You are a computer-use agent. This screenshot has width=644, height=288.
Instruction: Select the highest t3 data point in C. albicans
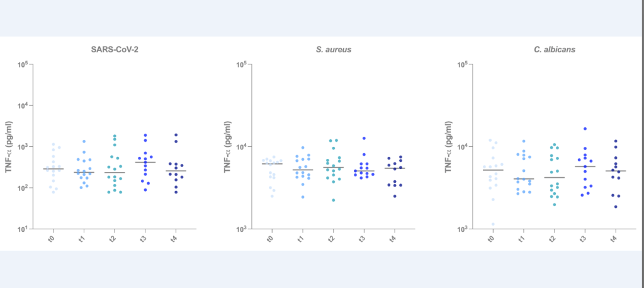[585, 129]
